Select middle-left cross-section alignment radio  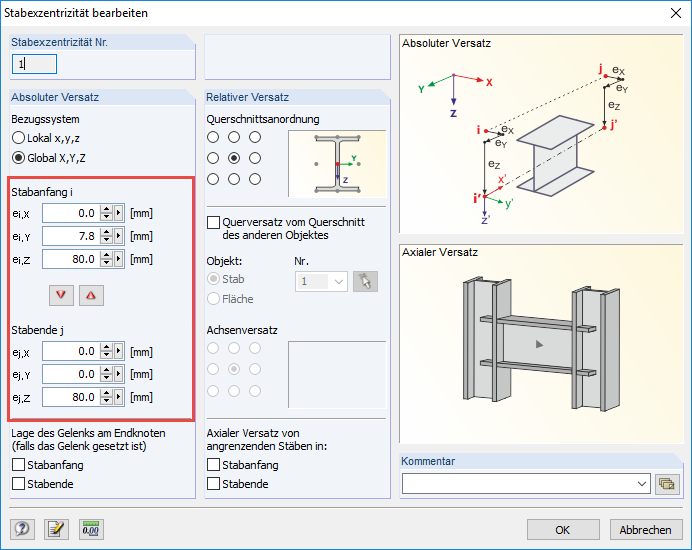pos(213,158)
